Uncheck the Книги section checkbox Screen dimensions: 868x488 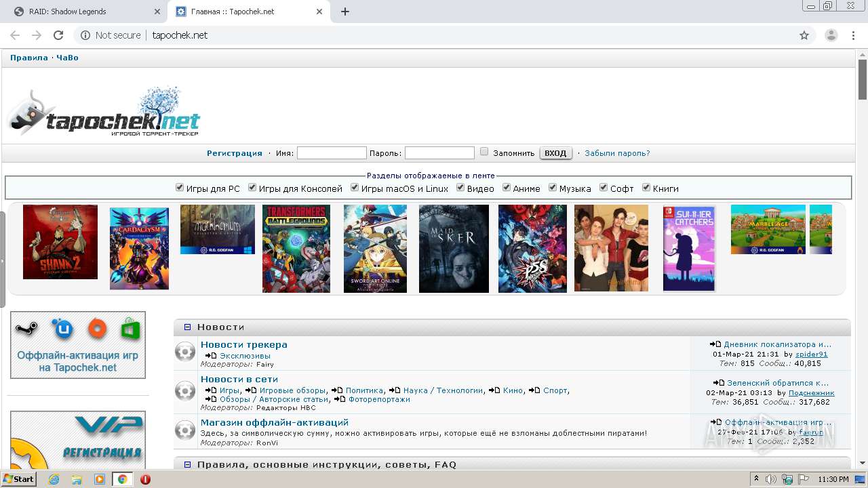point(646,188)
